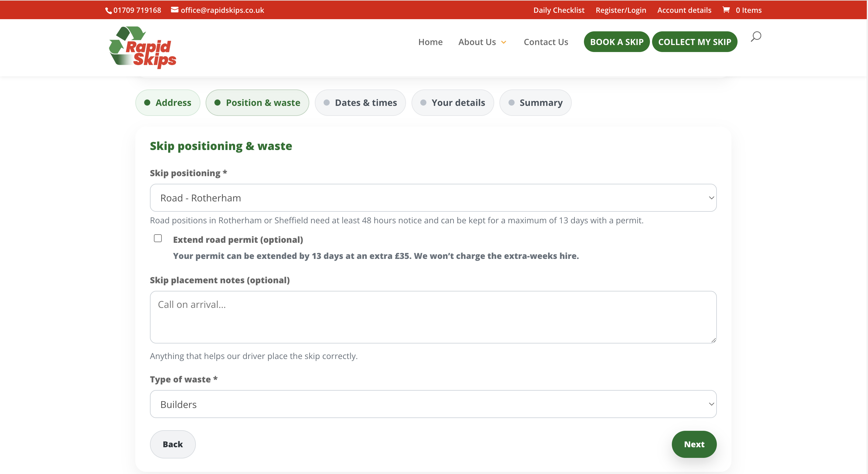Click inside the Skip placement notes field
868x474 pixels.
coord(433,317)
